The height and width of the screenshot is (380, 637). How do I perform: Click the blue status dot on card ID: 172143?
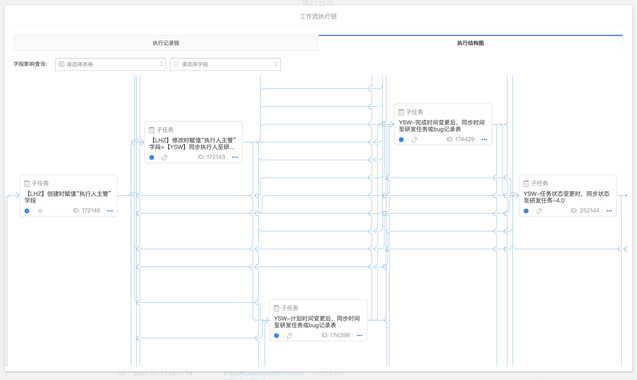(x=152, y=158)
